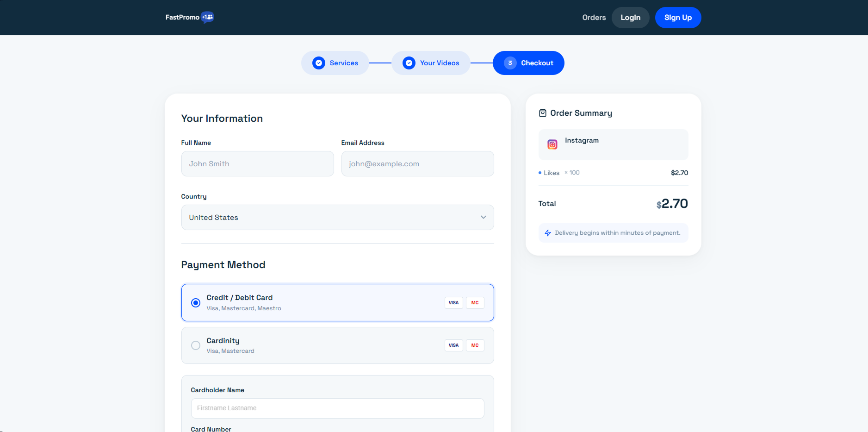Click the Login button

[631, 18]
